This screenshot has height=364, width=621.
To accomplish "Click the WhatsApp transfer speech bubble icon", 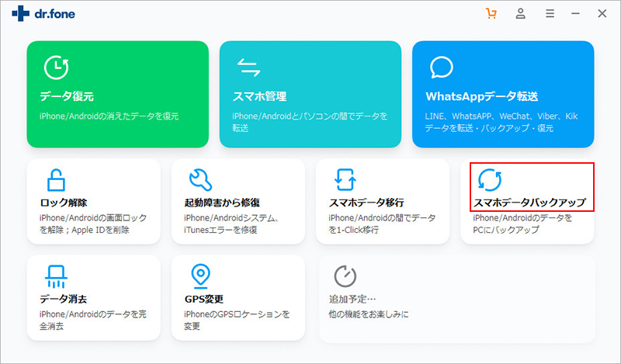I will pyautogui.click(x=441, y=68).
